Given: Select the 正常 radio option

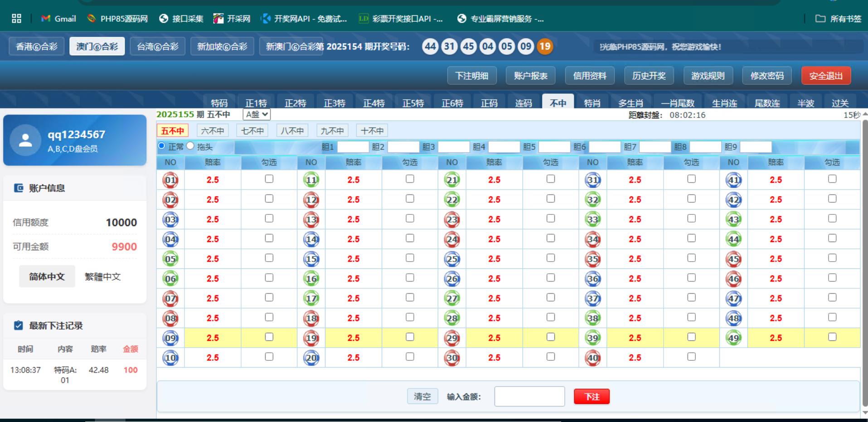Looking at the screenshot, I should tap(161, 146).
